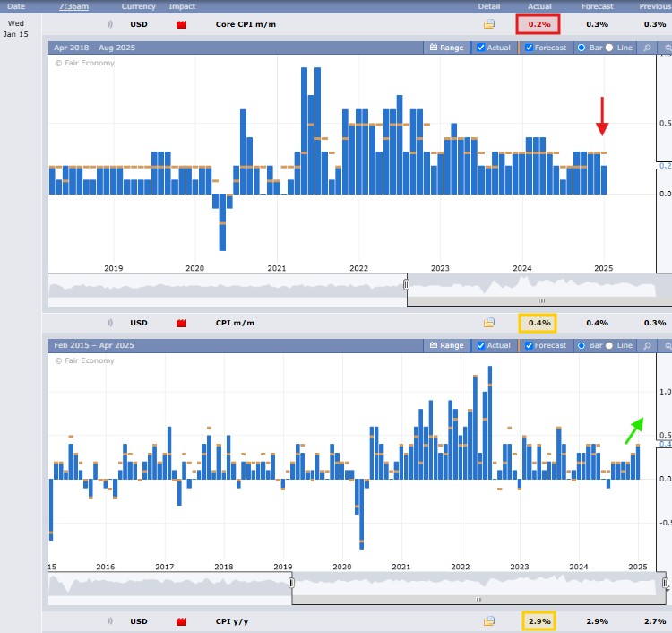This screenshot has height=633, width=672.
Task: Uncheck Actual checkbox on Core CPI chart
Action: [482, 48]
